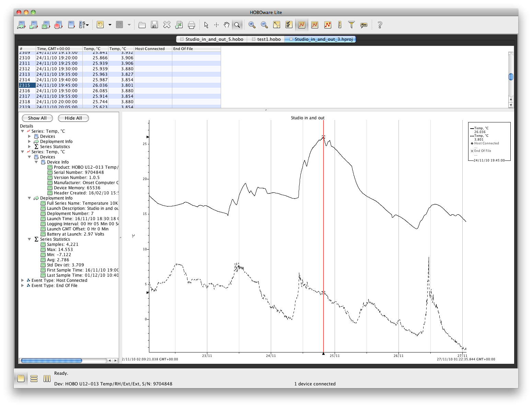Open the Studio_in_and_out_5.hobo tab

pyautogui.click(x=214, y=39)
